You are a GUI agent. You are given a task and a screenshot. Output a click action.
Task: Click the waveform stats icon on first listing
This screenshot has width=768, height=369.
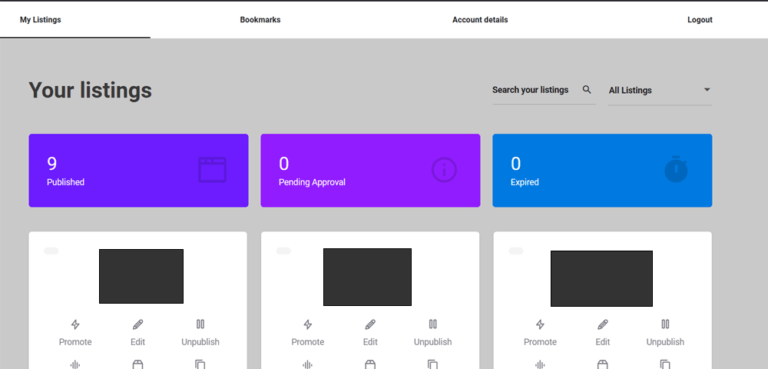[75, 364]
